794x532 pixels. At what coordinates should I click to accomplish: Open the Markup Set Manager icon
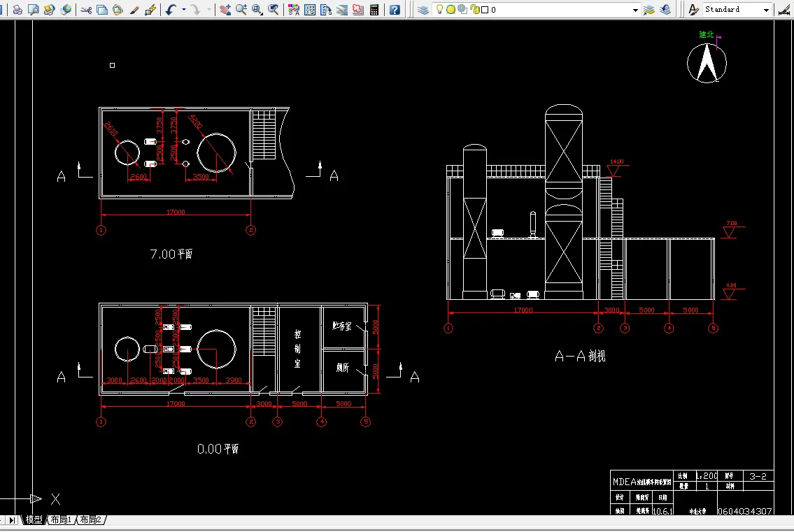tap(358, 10)
